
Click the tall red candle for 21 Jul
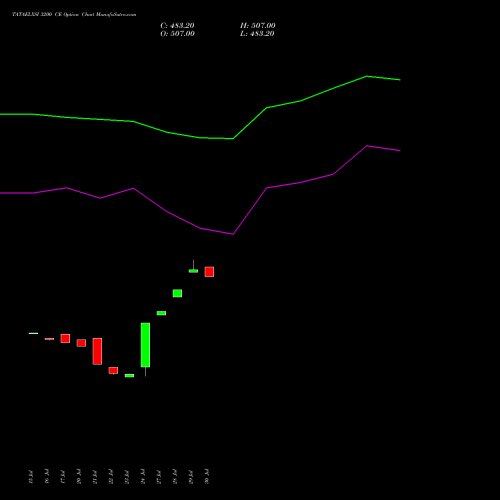(97, 351)
